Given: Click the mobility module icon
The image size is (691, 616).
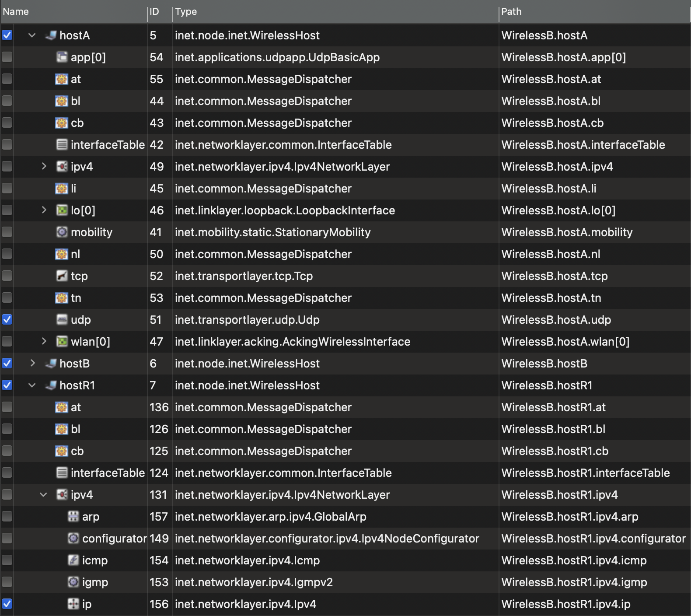Looking at the screenshot, I should [x=62, y=232].
